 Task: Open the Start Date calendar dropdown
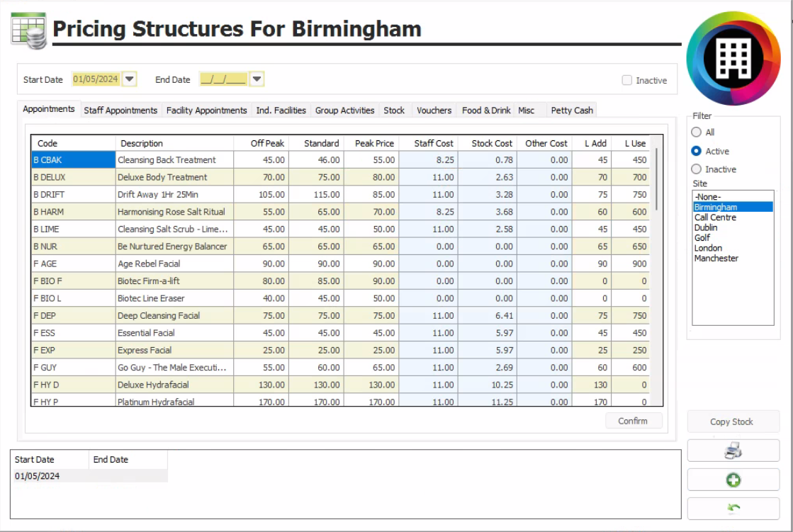[x=130, y=79]
